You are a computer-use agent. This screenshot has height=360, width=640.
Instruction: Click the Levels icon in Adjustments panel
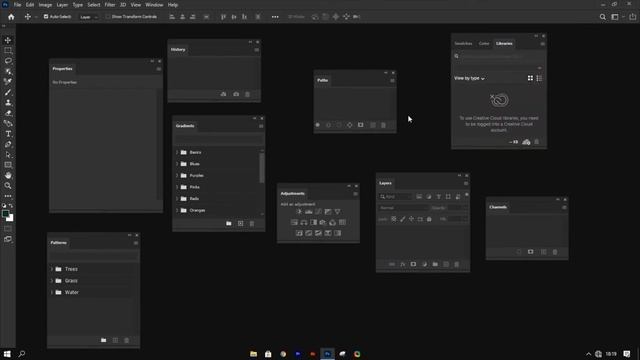click(309, 212)
